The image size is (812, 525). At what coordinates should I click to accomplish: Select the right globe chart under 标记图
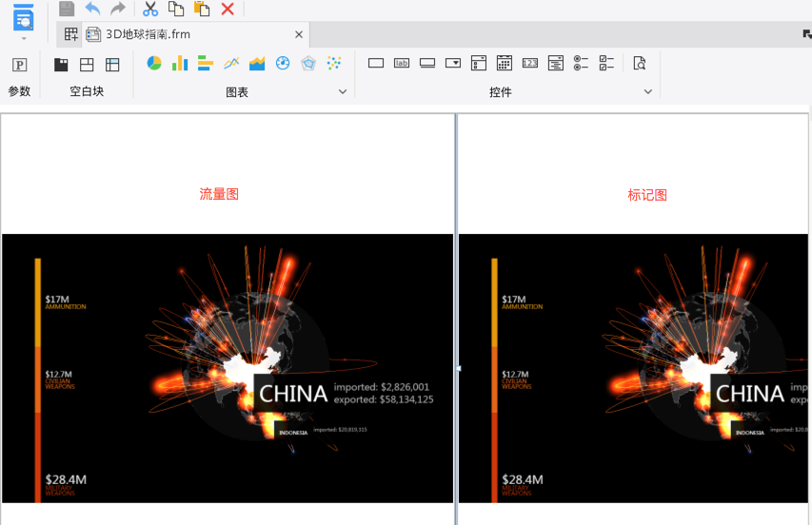(633, 368)
